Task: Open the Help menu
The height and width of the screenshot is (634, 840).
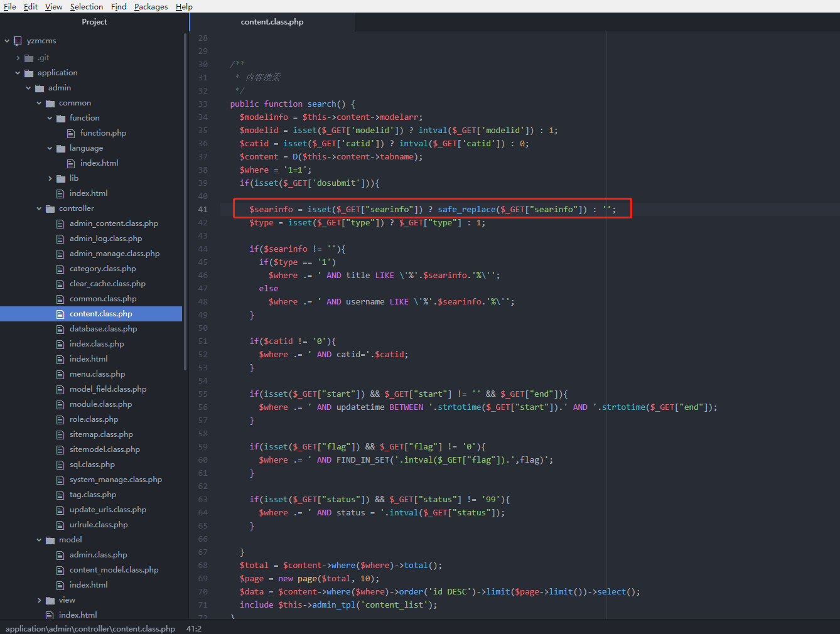Action: [184, 6]
